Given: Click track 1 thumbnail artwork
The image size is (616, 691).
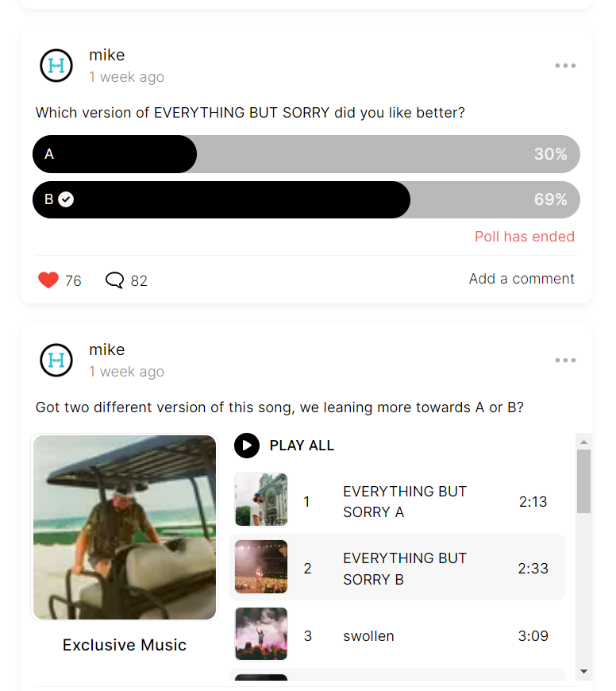Looking at the screenshot, I should click(x=261, y=500).
